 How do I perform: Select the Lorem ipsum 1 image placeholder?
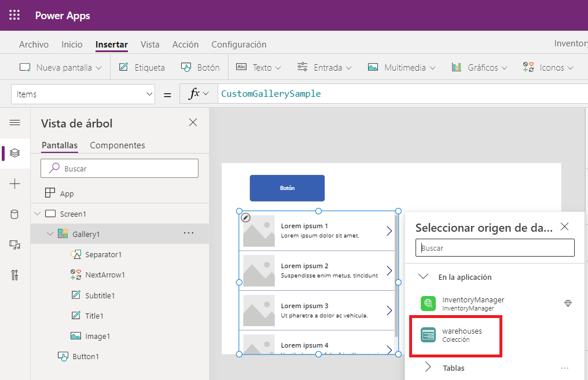coord(259,231)
